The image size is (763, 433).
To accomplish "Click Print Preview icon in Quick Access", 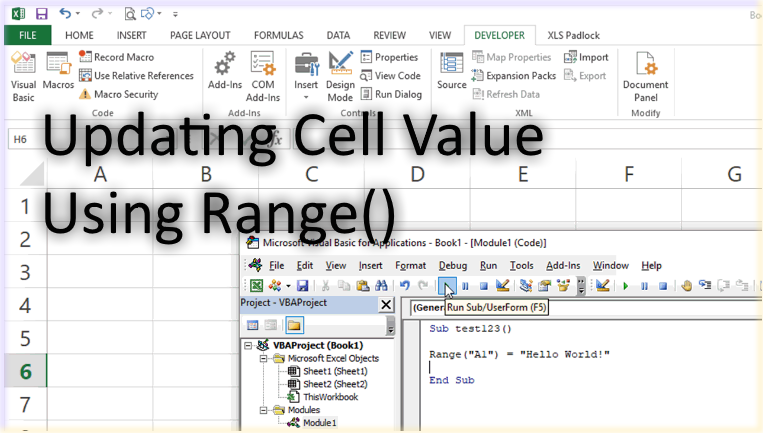I will (130, 14).
